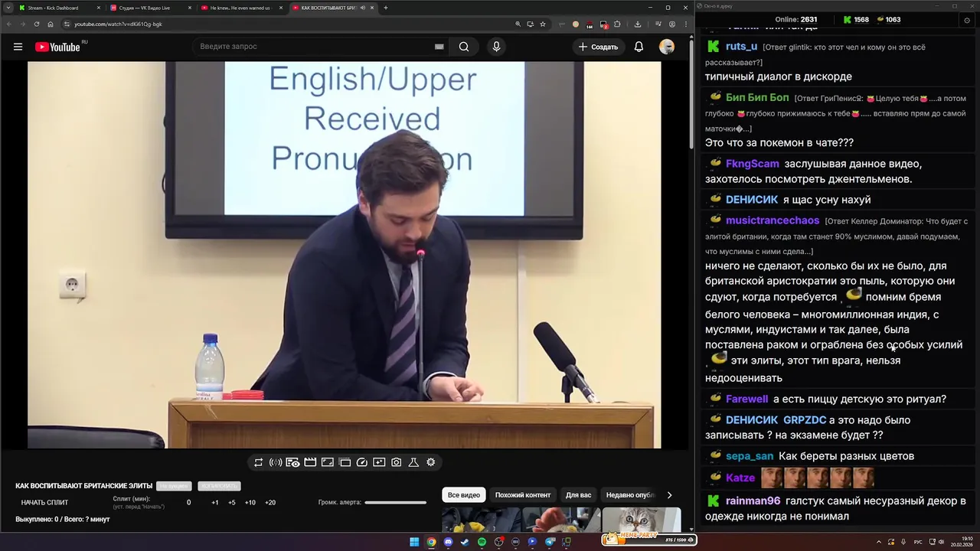Select the 'Все видео' filter chip
The height and width of the screenshot is (551, 980).
coord(464,495)
